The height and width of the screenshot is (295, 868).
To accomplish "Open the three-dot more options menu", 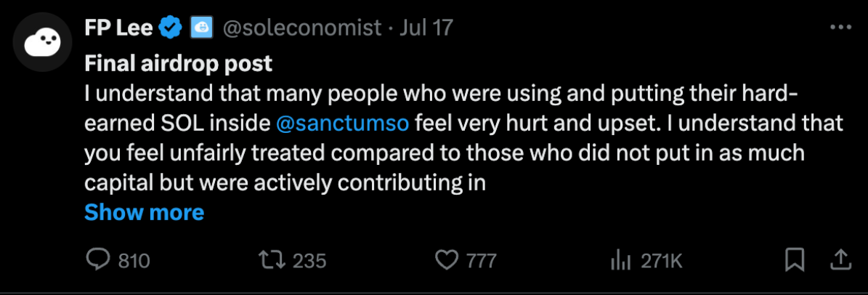I will [840, 28].
